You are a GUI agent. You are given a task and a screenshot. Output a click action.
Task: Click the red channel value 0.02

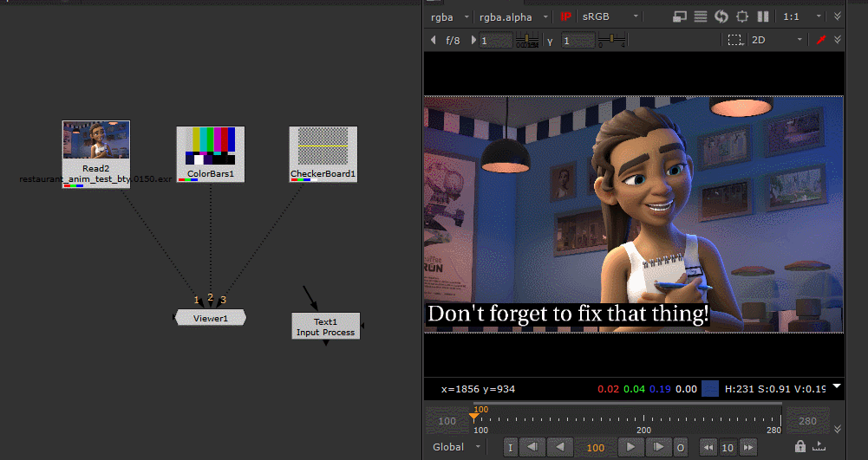609,389
